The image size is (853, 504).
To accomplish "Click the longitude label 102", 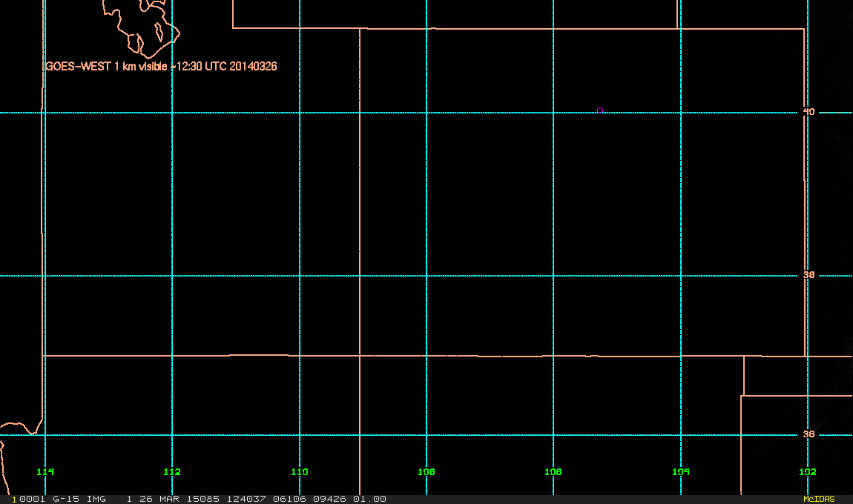I will 807,472.
